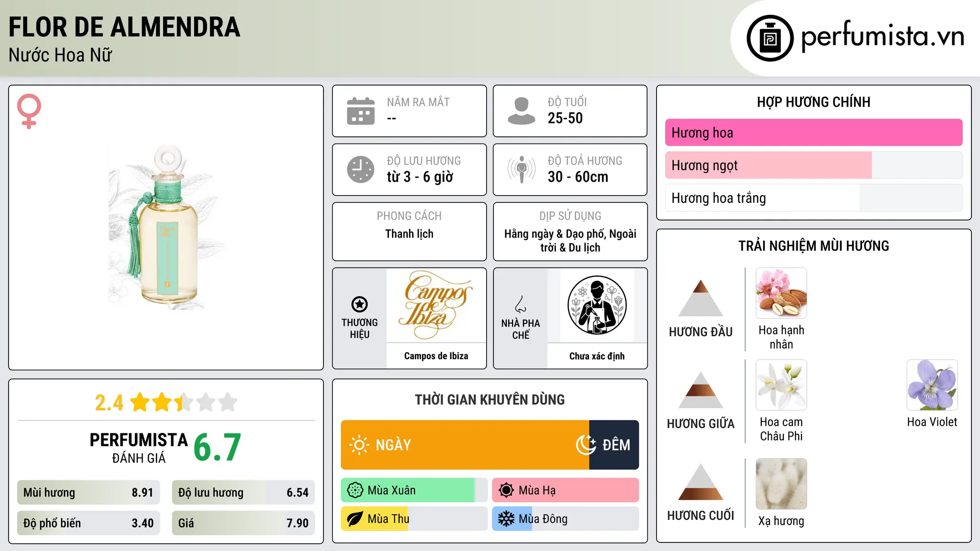Click the orange NGÀY day usage bar
This screenshot has width=980, height=551.
click(x=465, y=445)
